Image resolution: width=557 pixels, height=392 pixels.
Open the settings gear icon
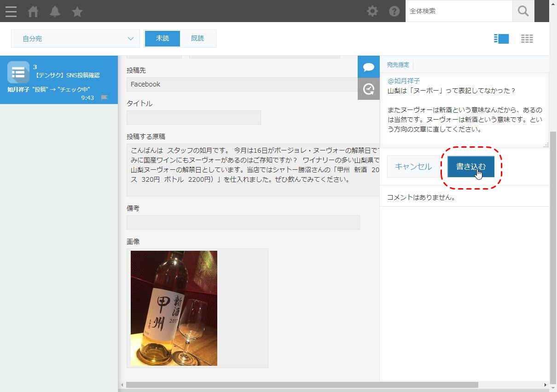click(x=372, y=11)
